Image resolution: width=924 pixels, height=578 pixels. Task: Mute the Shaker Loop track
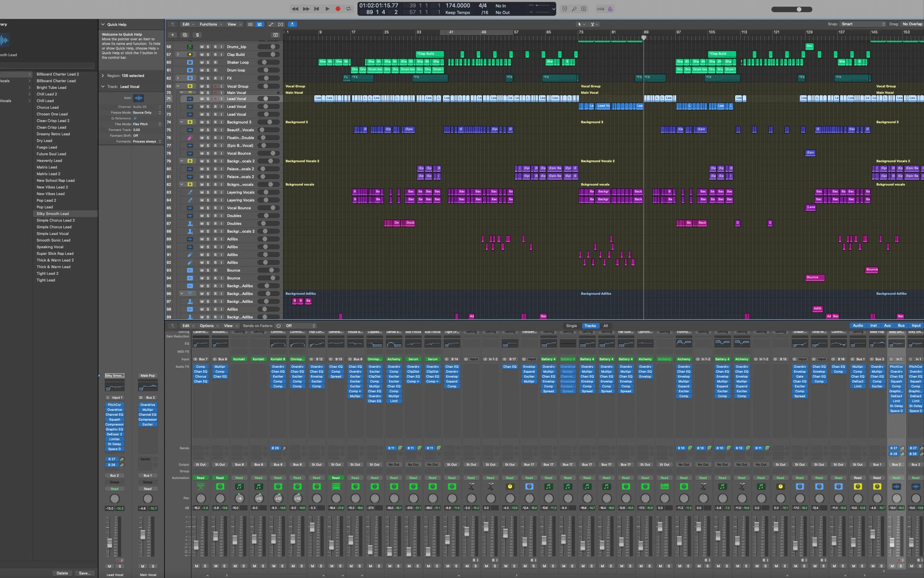202,62
